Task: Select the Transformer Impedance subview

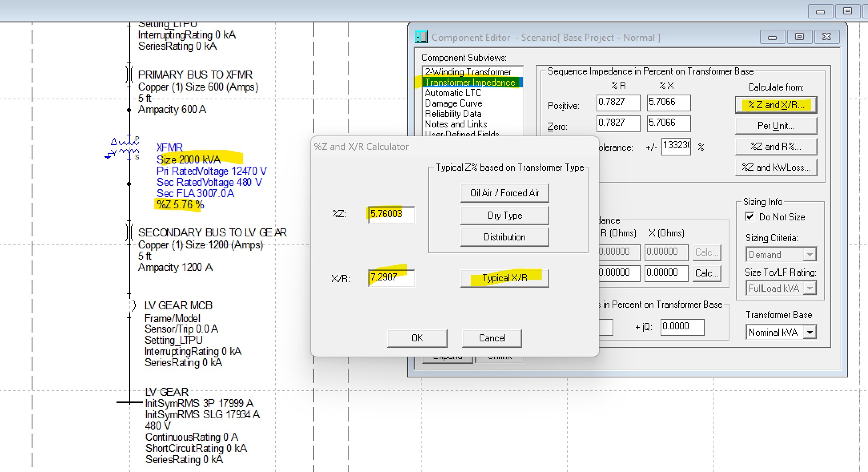Action: [470, 83]
